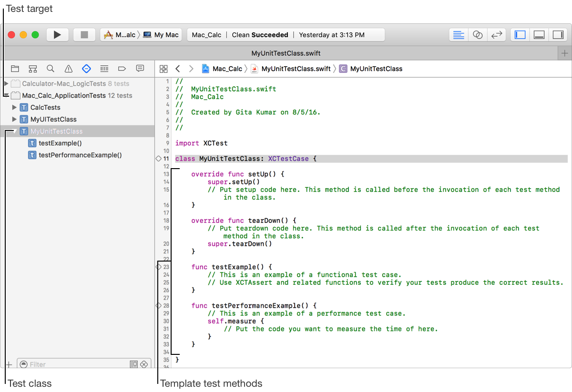The width and height of the screenshot is (572, 392).
Task: Open the Project navigator folder icon
Action: click(x=15, y=69)
